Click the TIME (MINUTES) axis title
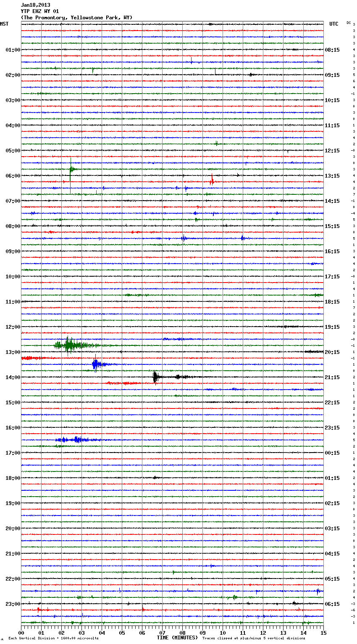The height and width of the screenshot is (644, 357). (177, 638)
